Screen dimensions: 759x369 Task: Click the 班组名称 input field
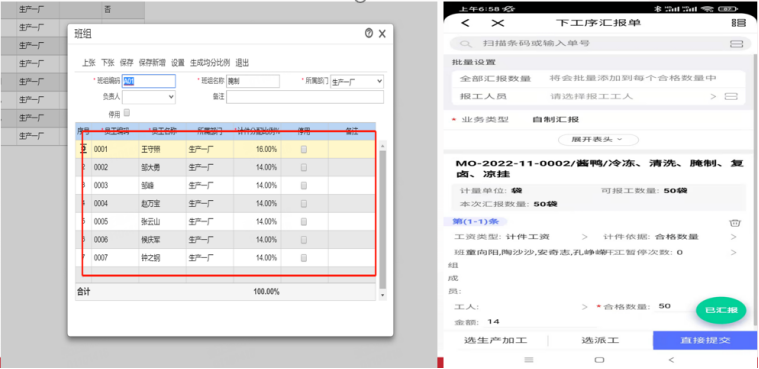[253, 81]
